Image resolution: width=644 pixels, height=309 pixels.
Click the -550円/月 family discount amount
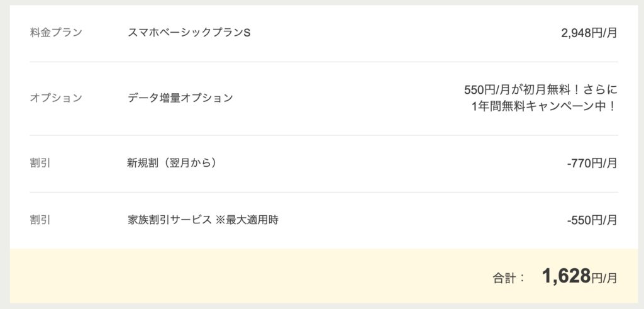point(592,220)
